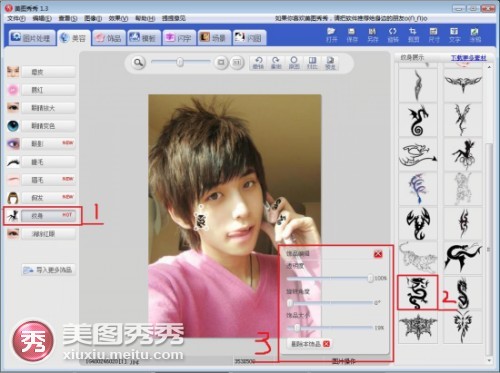Click the 提提意见 feedback menu item
Image resolution: width=500 pixels, height=373 pixels.
(x=174, y=18)
